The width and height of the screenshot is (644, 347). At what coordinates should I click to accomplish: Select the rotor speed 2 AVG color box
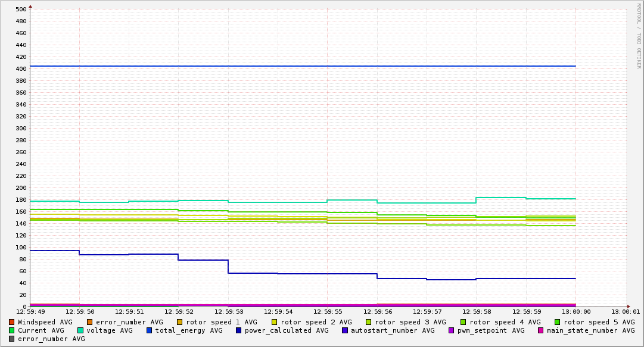tap(275, 322)
